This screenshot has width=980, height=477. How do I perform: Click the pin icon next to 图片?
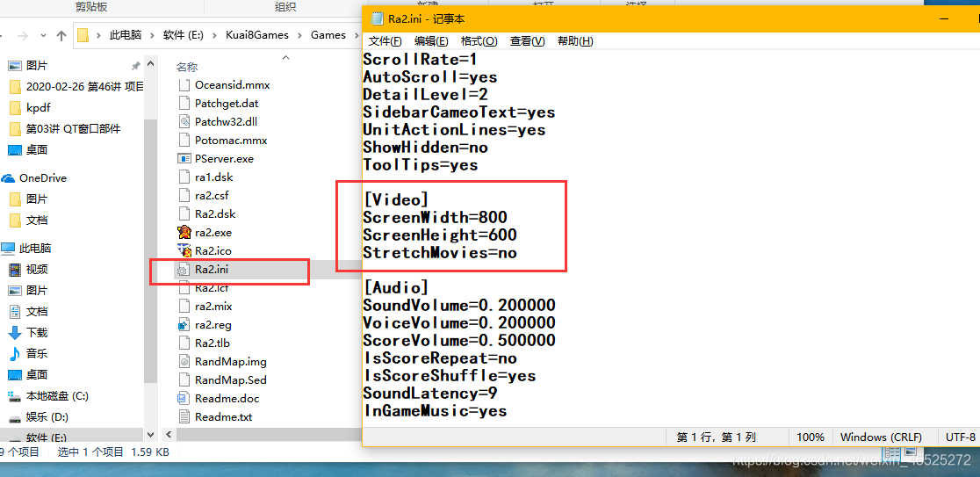pos(135,66)
